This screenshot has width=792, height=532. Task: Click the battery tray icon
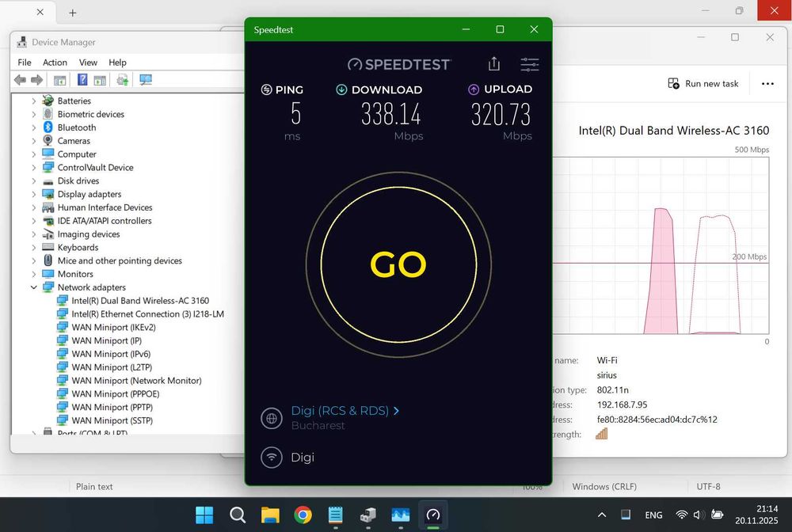[x=717, y=515]
